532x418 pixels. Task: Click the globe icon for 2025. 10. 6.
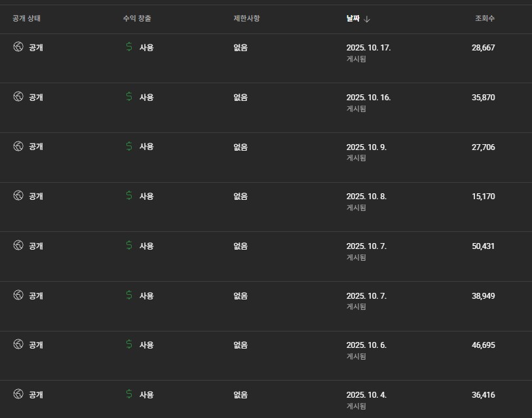(18, 345)
